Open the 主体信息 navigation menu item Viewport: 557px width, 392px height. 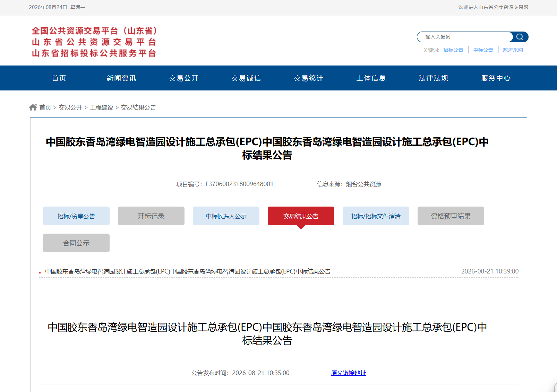tap(371, 78)
